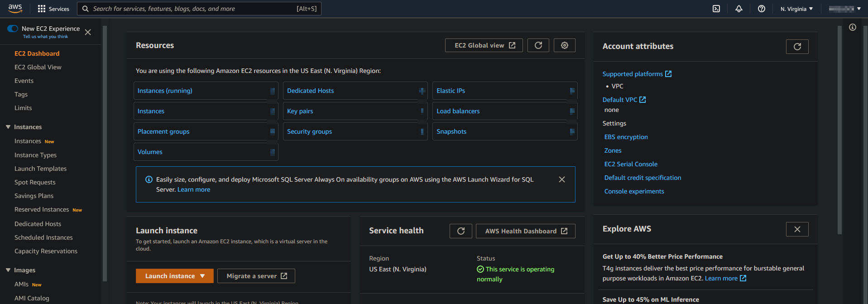Viewport: 868px width, 304px height.
Task: Open Dedicated Hosts resource card link
Action: [310, 91]
